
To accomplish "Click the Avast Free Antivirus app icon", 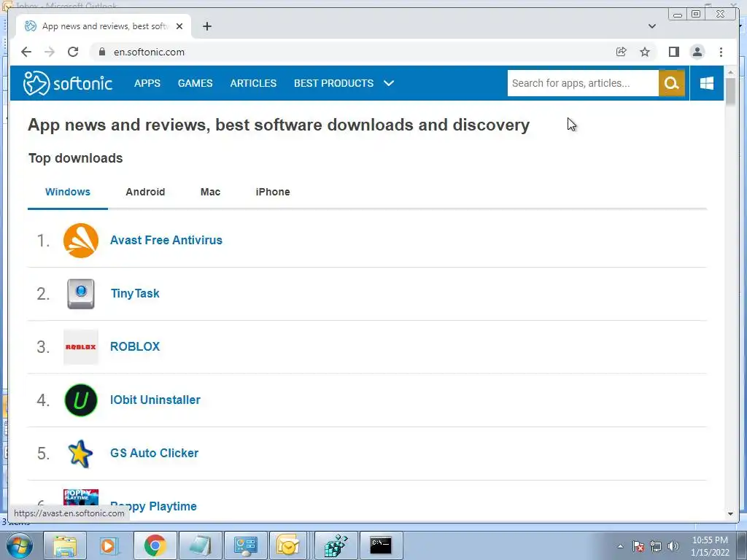I will pyautogui.click(x=80, y=241).
